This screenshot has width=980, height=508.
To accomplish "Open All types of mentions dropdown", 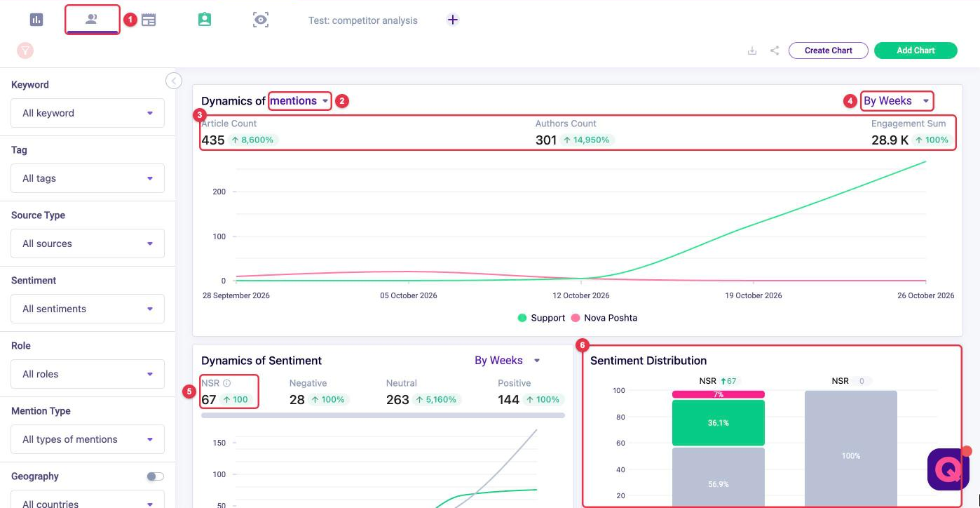I will coord(88,439).
